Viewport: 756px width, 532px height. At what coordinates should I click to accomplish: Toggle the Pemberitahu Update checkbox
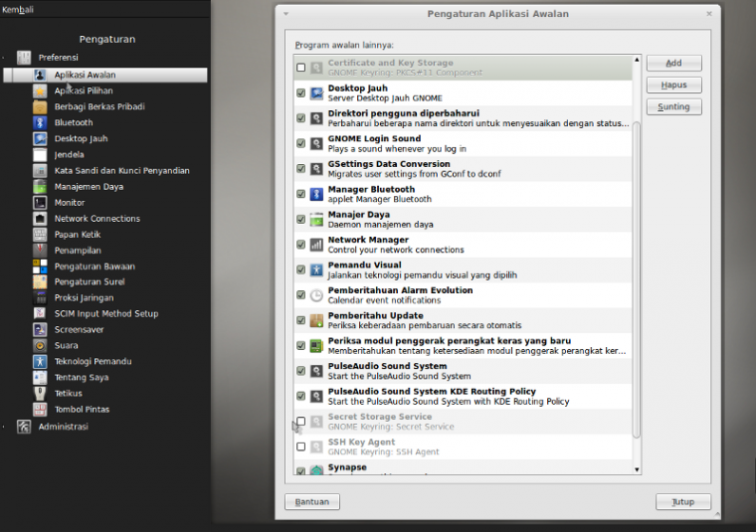point(300,320)
